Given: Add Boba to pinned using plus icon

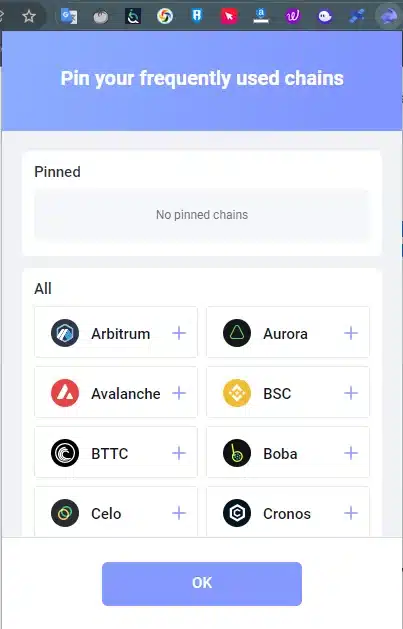Looking at the screenshot, I should pyautogui.click(x=351, y=453).
